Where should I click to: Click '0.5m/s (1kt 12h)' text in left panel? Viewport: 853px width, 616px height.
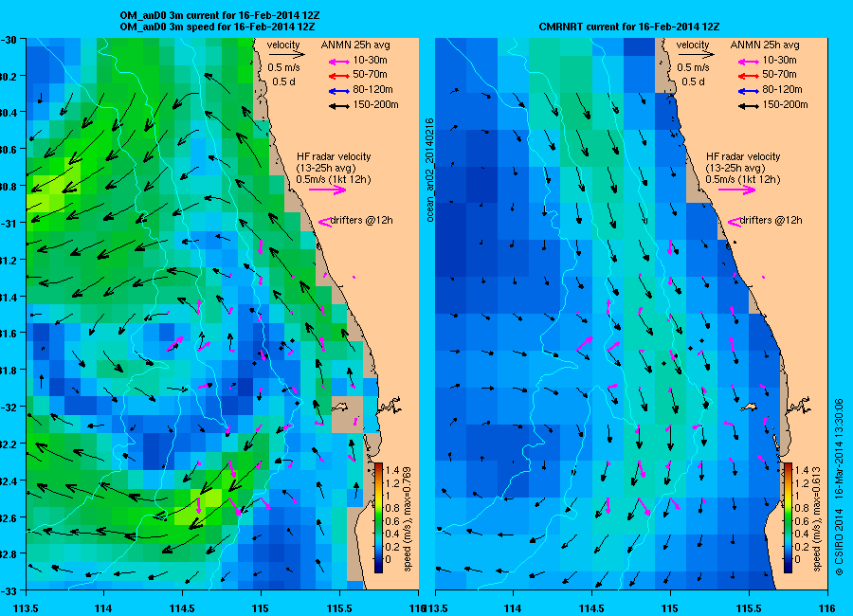[334, 179]
